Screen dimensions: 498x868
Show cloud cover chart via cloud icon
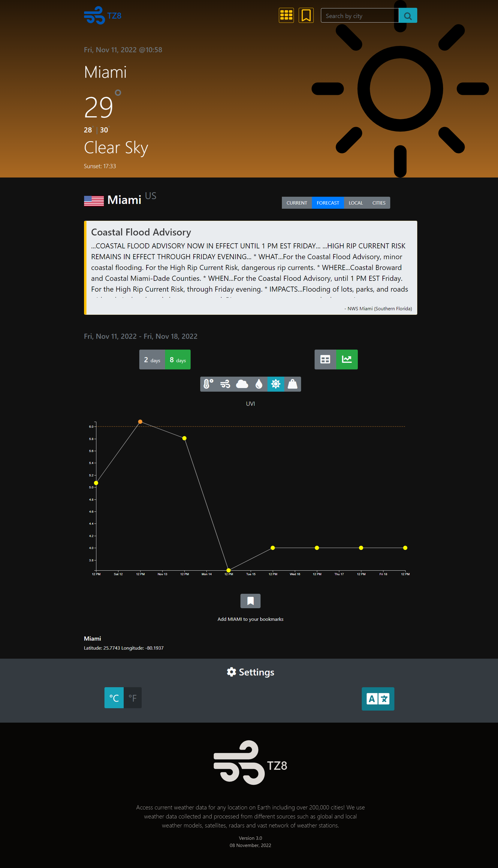pyautogui.click(x=242, y=384)
